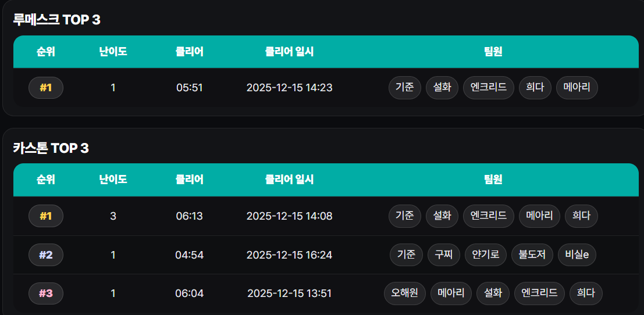Image resolution: width=644 pixels, height=315 pixels.
Task: Select the #2 rank badge
Action: (x=46, y=255)
